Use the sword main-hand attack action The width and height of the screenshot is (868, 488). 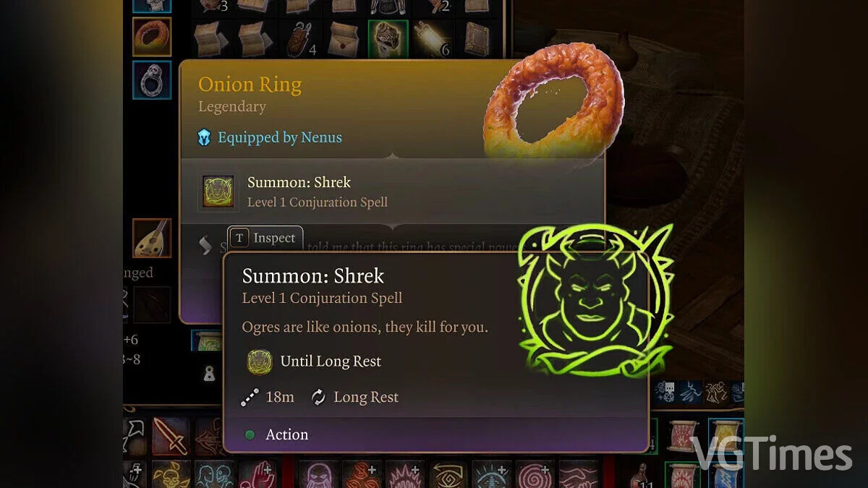point(171,436)
